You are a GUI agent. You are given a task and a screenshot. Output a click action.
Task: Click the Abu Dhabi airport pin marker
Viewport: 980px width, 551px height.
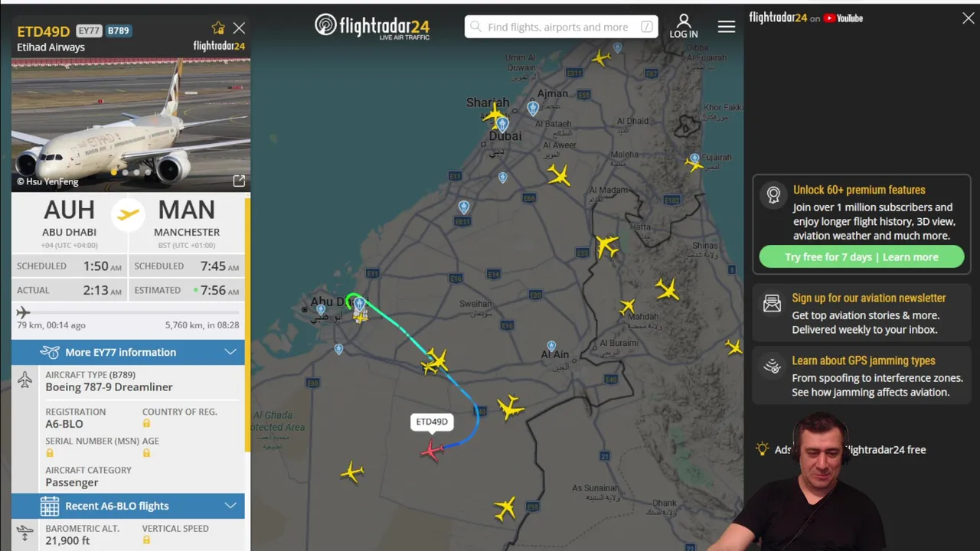(x=359, y=305)
